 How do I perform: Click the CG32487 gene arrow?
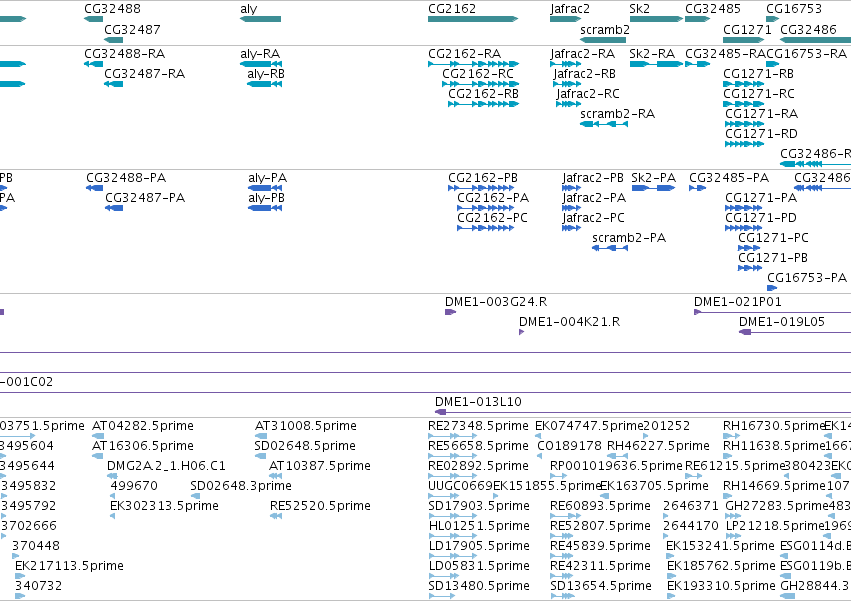pyautogui.click(x=113, y=40)
